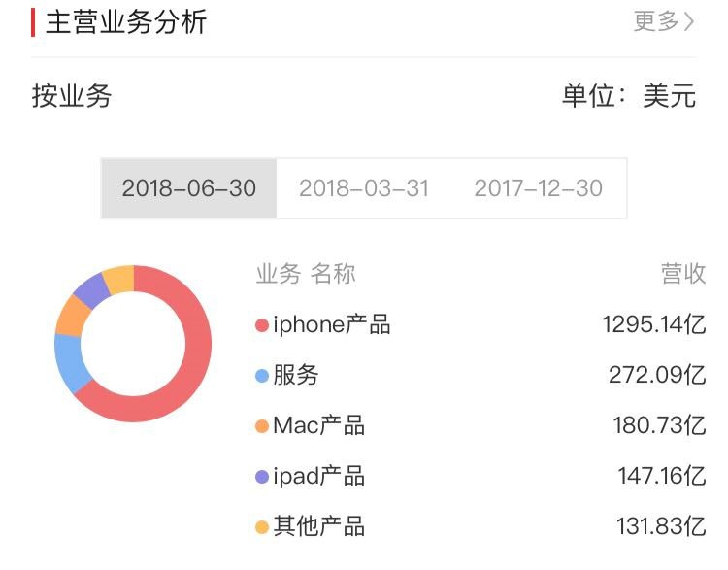Open the 更多 link
728x570 pixels.
pos(656,21)
